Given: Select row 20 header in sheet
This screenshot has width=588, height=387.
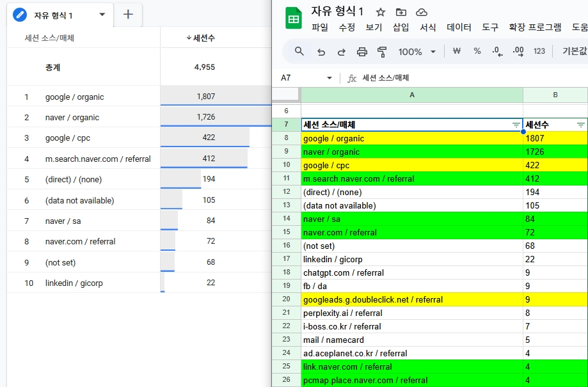Looking at the screenshot, I should click(x=286, y=299).
